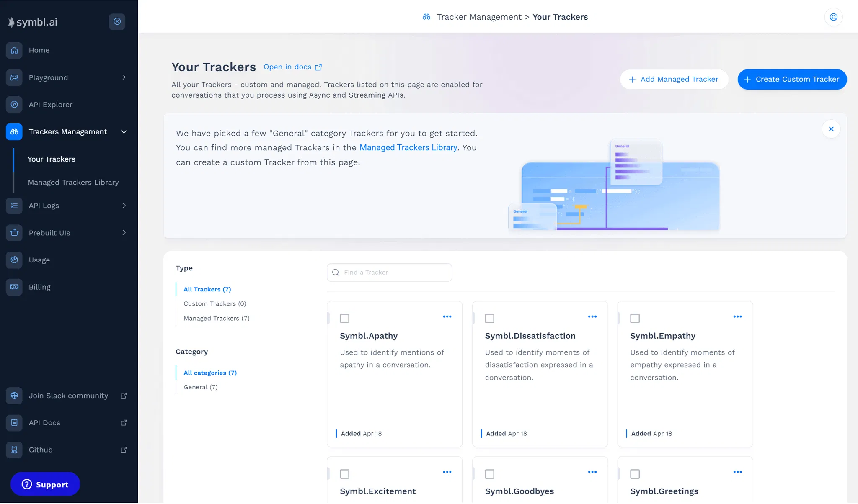The height and width of the screenshot is (504, 858).
Task: Open Managed Trackers Library menu item
Action: pos(73,183)
